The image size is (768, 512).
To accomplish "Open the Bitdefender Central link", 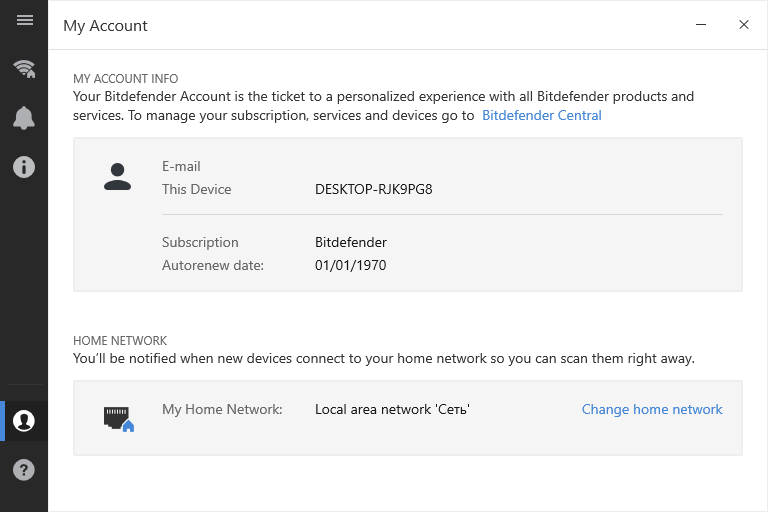I will coord(542,116).
